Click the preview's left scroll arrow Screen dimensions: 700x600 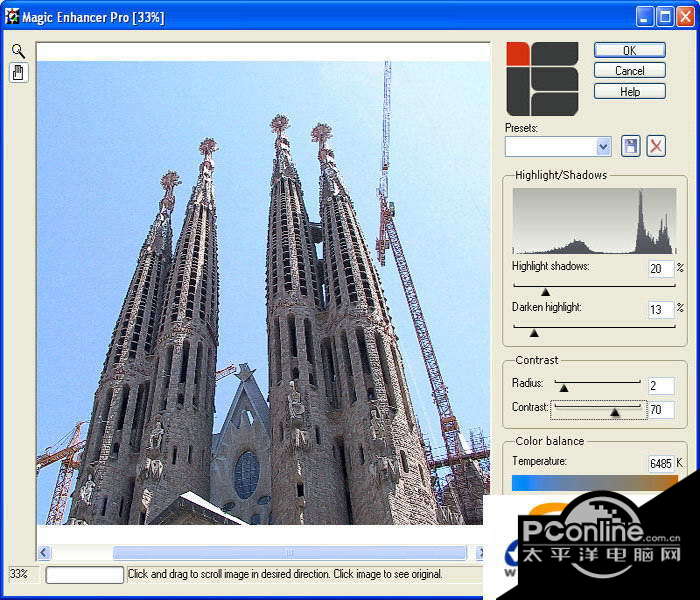click(x=44, y=552)
